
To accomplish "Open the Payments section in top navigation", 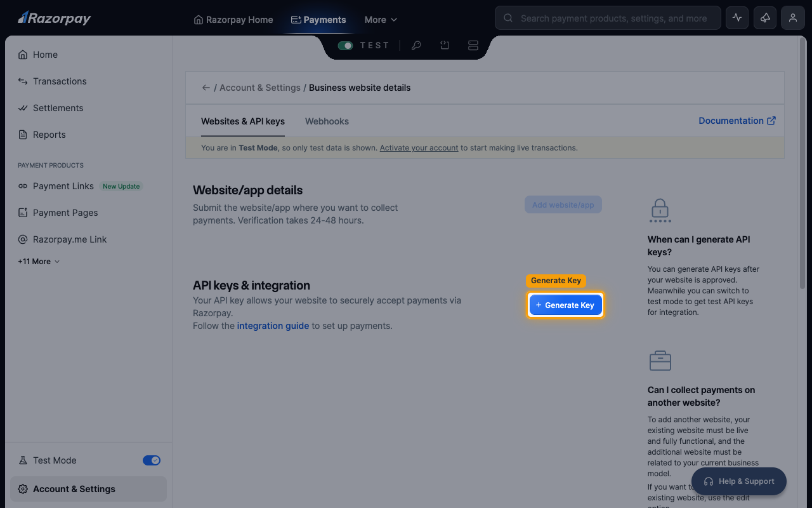I will 318,20.
